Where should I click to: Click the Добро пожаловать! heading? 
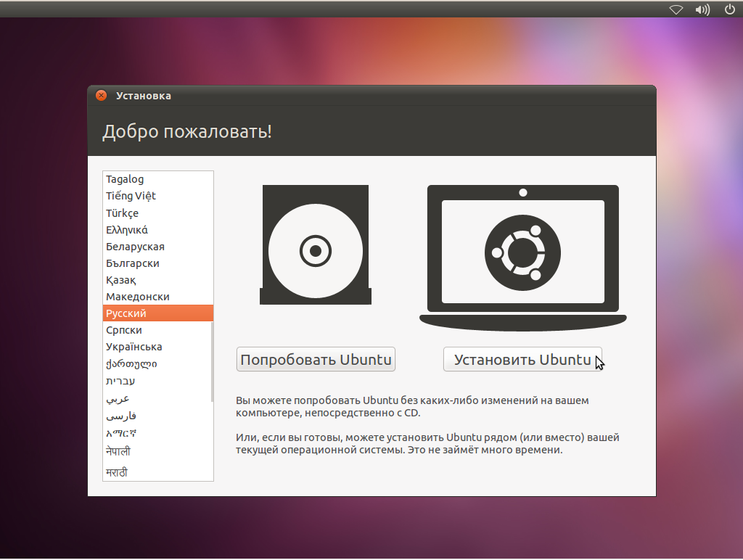click(187, 131)
